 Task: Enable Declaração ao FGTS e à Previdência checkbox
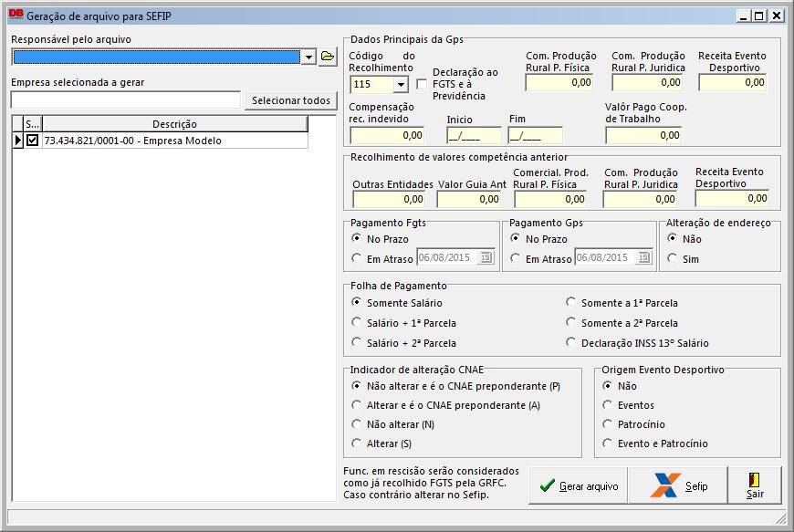[x=422, y=84]
